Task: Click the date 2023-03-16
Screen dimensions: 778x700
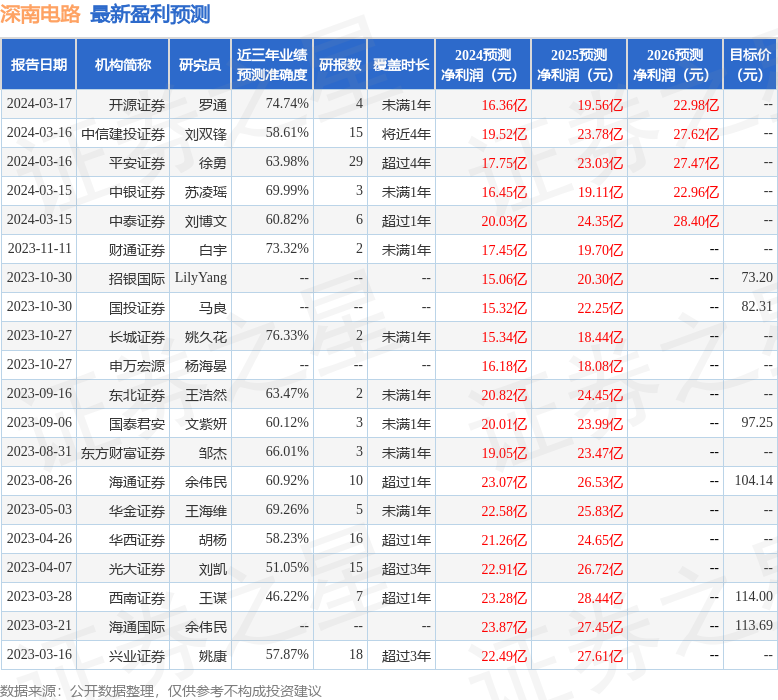Action: (x=39, y=654)
